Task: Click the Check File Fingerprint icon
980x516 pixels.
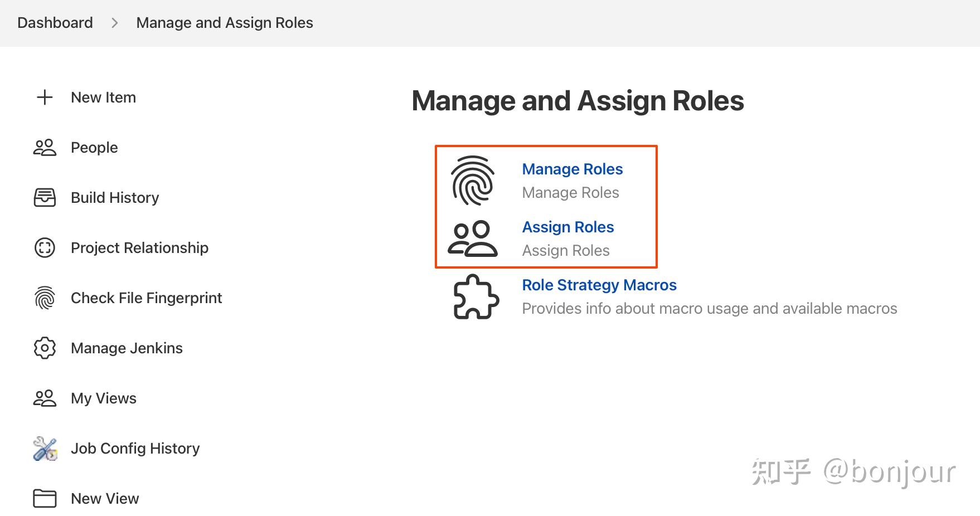Action: [45, 298]
